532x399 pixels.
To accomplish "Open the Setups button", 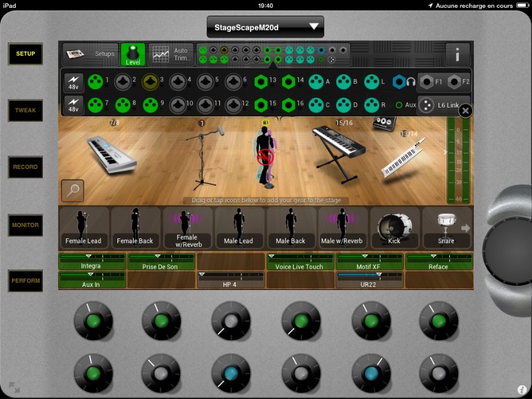I will point(90,55).
